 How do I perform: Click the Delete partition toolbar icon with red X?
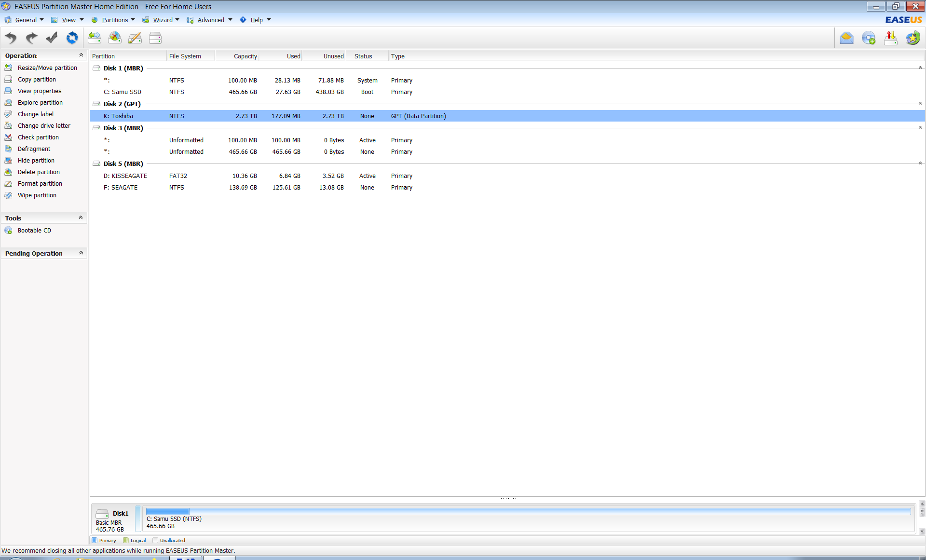point(115,38)
